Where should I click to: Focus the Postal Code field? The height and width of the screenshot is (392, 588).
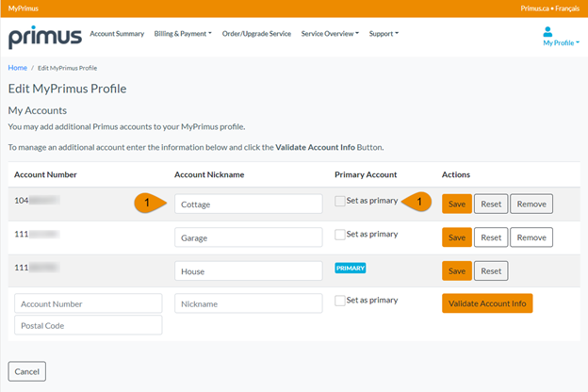tap(89, 325)
